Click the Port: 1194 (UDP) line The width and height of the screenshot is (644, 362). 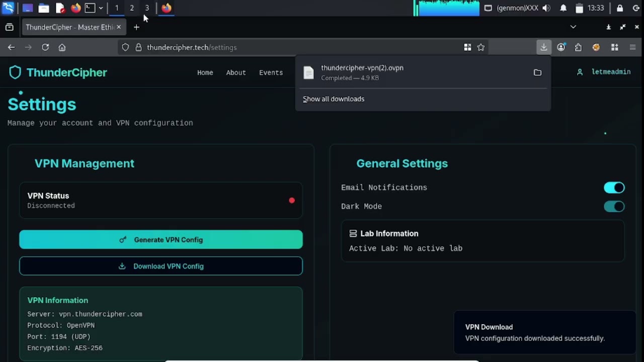point(59,337)
